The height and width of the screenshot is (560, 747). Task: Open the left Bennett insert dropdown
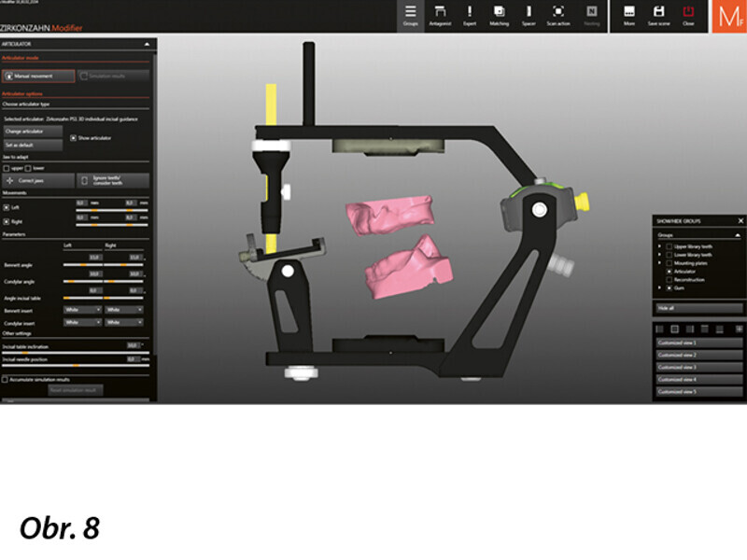(x=82, y=310)
